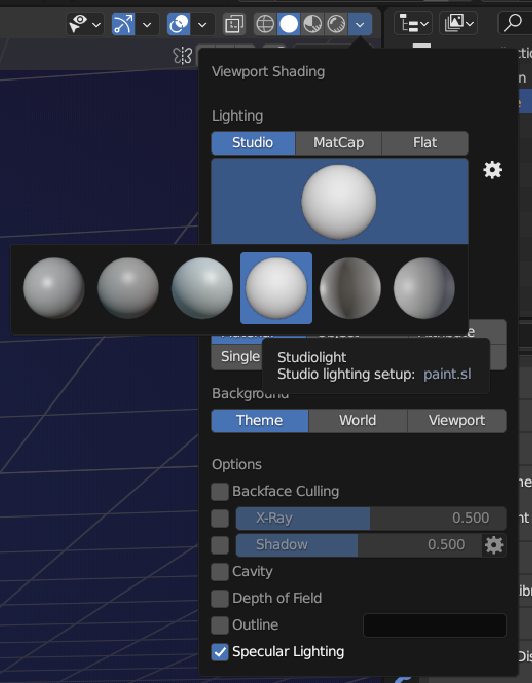Select the Studio lighting tab

pyautogui.click(x=253, y=143)
